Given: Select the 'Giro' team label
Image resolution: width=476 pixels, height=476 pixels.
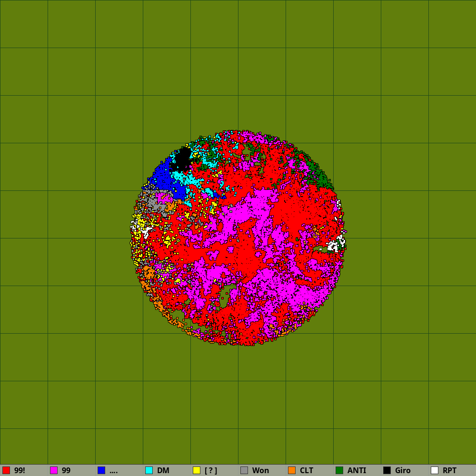Looking at the screenshot, I should tap(403, 470).
